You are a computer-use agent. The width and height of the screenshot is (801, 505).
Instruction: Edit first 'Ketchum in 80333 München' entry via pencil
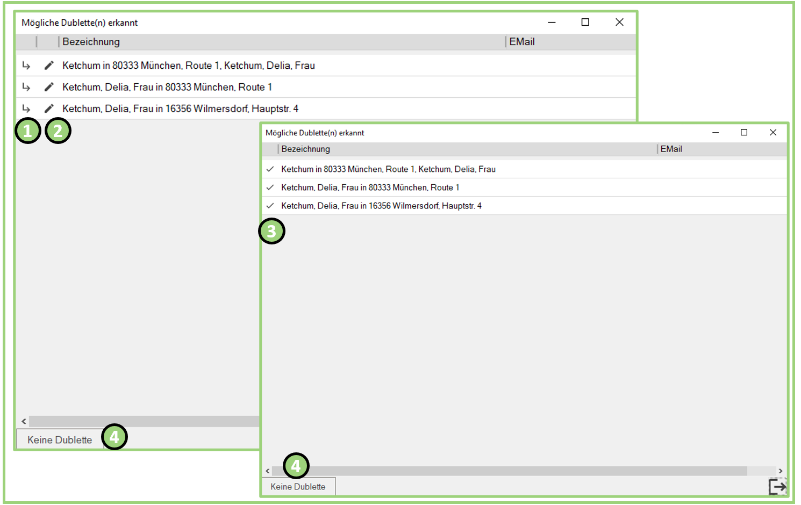tap(49, 66)
